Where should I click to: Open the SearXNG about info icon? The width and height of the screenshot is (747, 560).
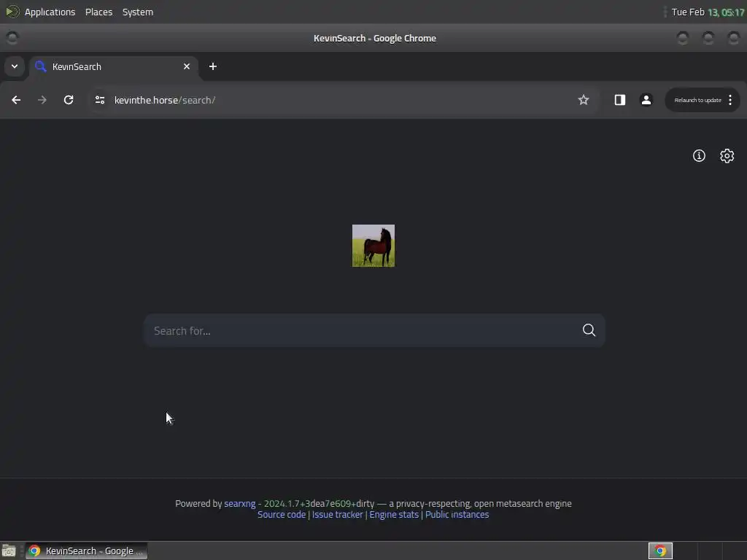(699, 156)
